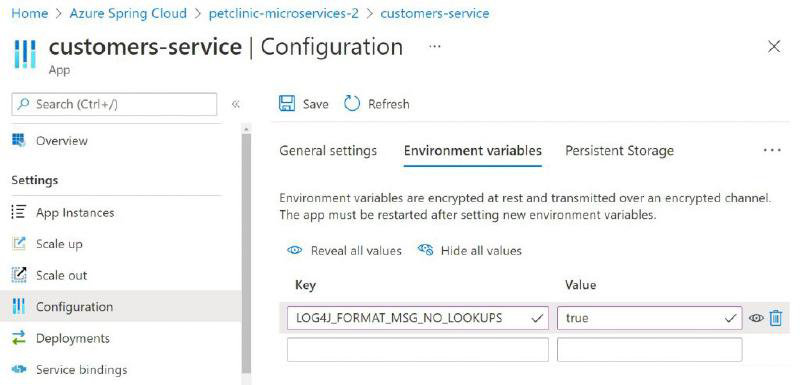Click the magnifier icon in the search box
Viewport: 800px width, 385px height.
click(23, 104)
